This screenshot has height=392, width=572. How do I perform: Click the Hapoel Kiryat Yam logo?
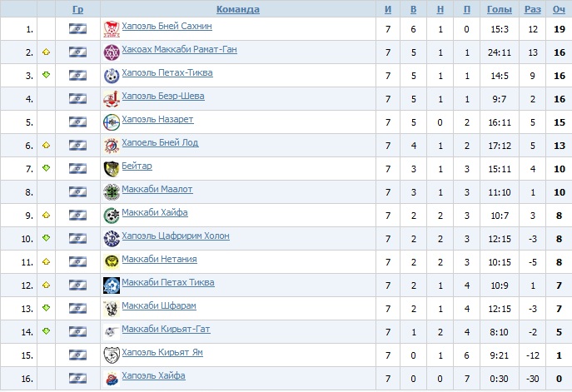(x=111, y=355)
